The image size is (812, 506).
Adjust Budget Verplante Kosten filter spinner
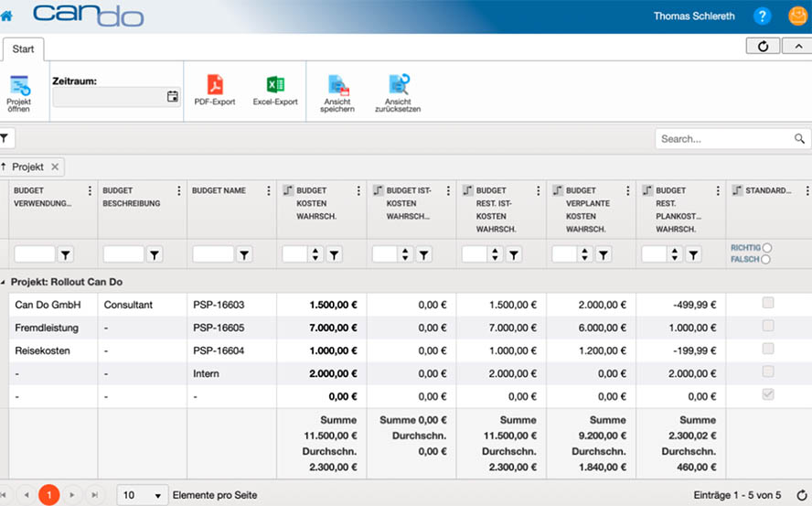[584, 254]
